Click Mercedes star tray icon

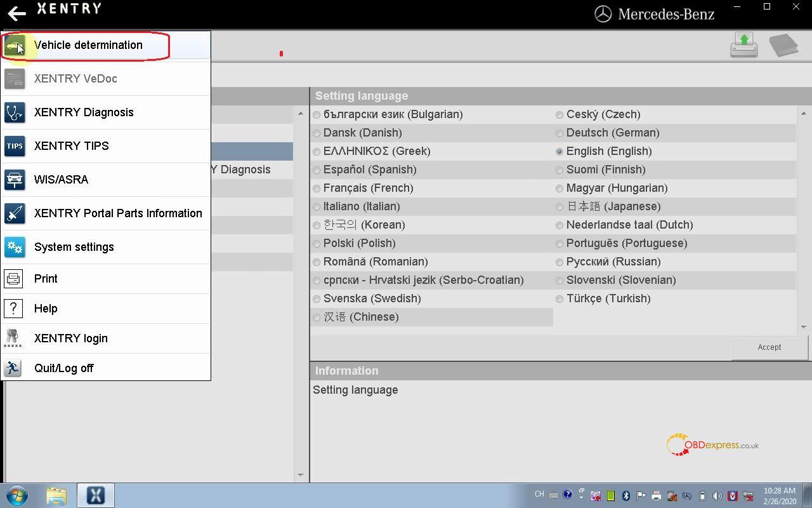coord(686,496)
